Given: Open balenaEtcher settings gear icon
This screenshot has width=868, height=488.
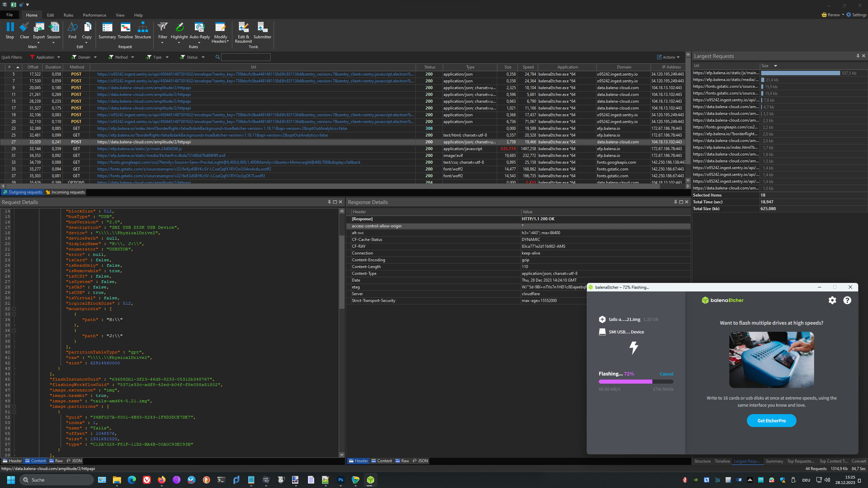Looking at the screenshot, I should pyautogui.click(x=832, y=300).
